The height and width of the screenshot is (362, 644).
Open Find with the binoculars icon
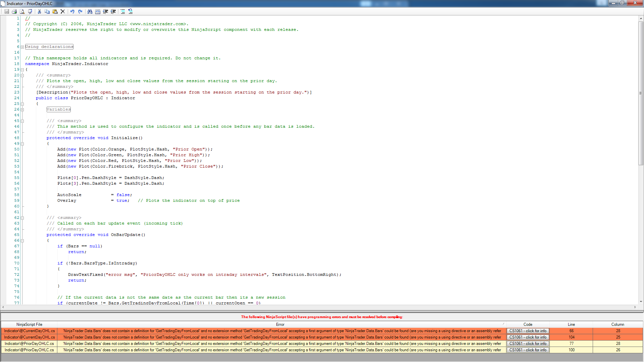90,11
